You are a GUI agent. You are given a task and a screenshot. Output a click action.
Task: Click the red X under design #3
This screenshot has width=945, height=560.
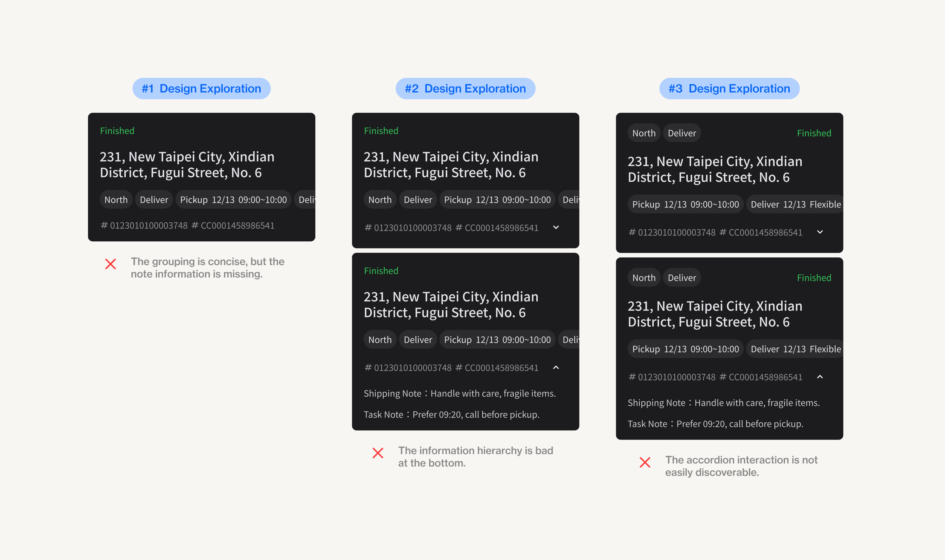645,462
